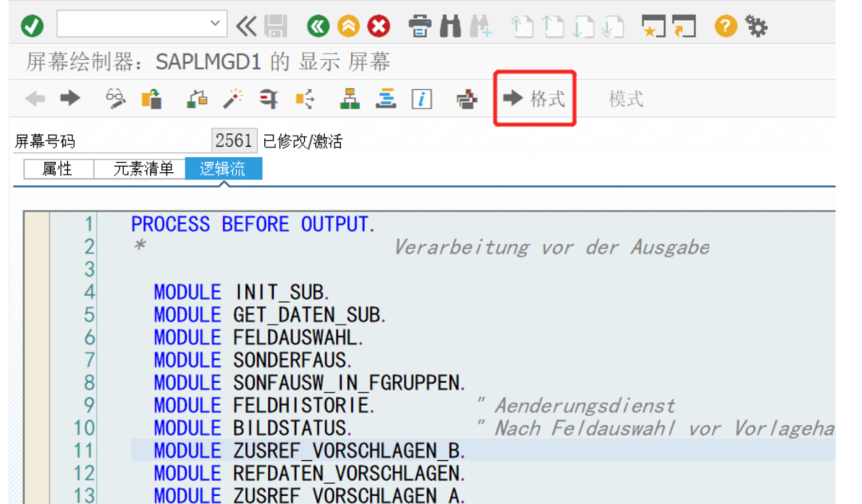Click the 模式 toolbar button

pyautogui.click(x=627, y=100)
